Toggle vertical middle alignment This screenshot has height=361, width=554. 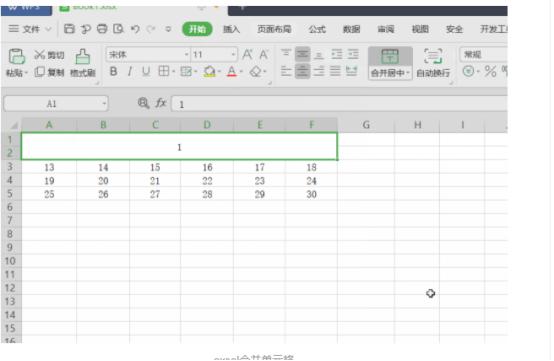click(x=302, y=54)
